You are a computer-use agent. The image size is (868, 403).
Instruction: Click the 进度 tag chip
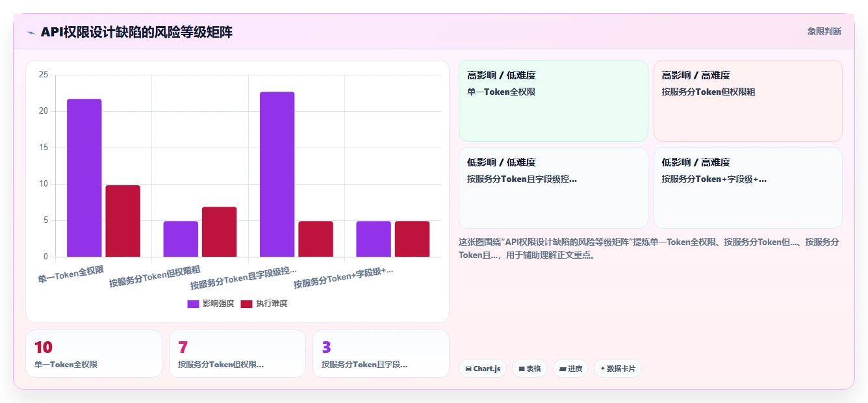570,369
